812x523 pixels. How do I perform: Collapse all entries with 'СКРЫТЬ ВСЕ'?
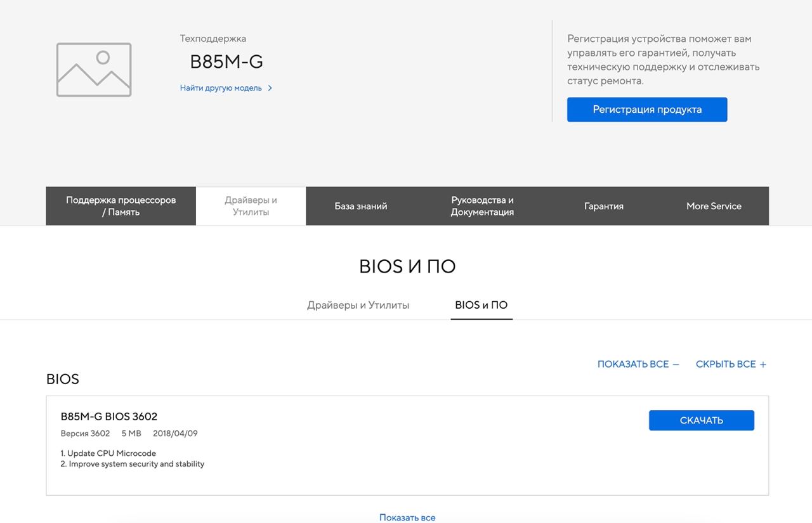[731, 365]
